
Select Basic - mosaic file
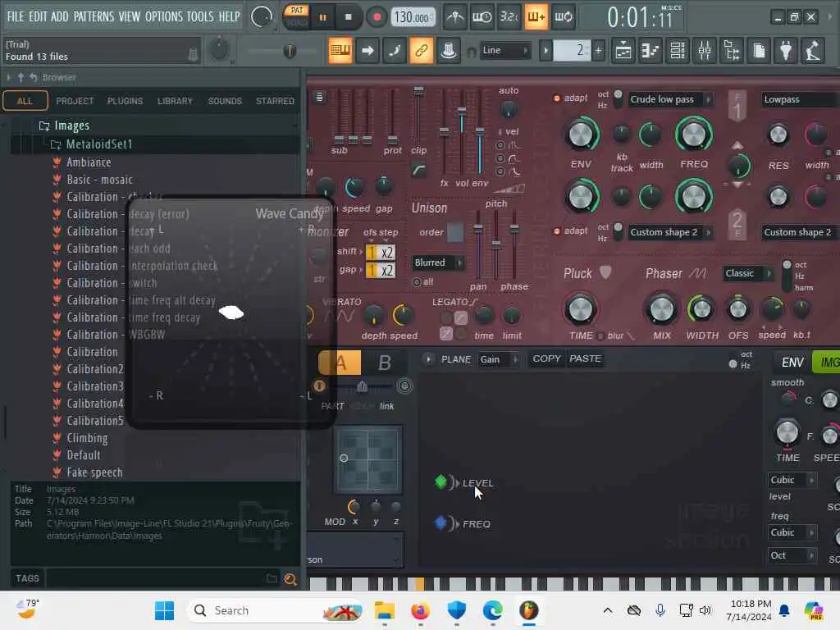[x=99, y=180]
